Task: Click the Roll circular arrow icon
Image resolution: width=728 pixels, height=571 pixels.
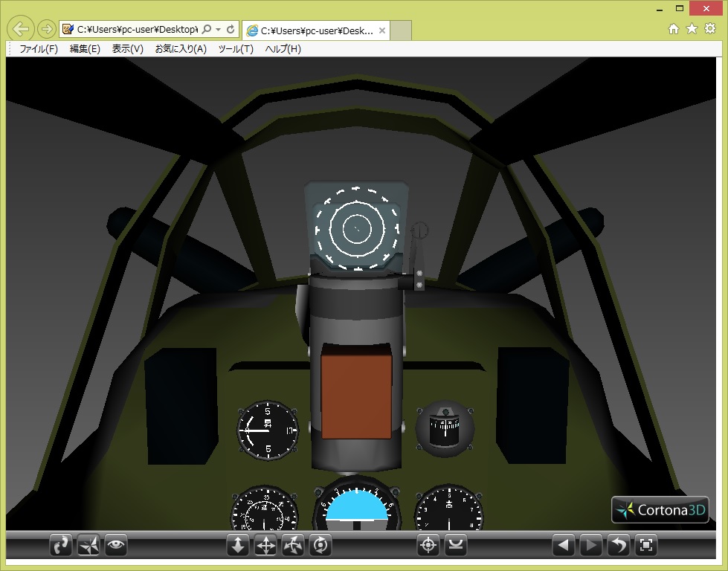Action: (320, 546)
